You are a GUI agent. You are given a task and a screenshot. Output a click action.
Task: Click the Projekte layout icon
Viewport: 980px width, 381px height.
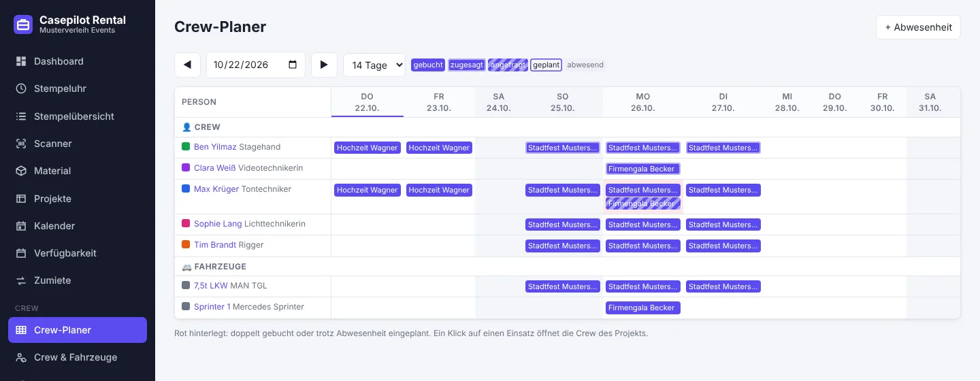[21, 199]
